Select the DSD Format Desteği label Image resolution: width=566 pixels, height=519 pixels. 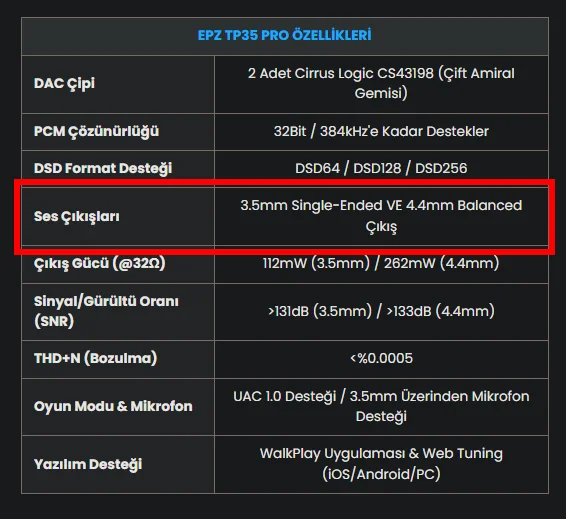[103, 169]
